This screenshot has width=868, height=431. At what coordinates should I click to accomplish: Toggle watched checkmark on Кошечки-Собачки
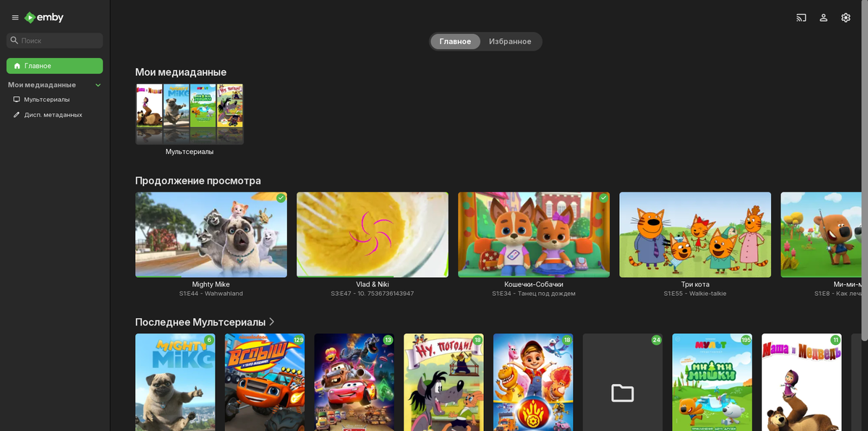pos(603,197)
